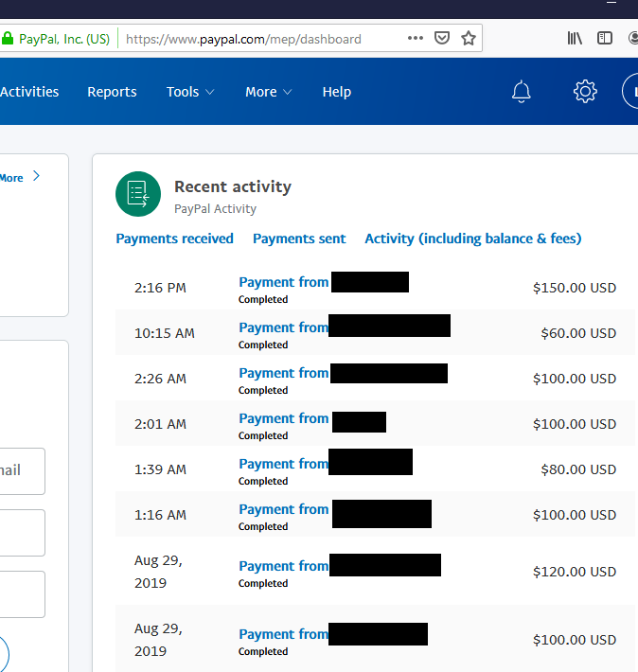Image resolution: width=638 pixels, height=672 pixels.
Task: Click the More chevron in left panel
Action: click(x=37, y=176)
